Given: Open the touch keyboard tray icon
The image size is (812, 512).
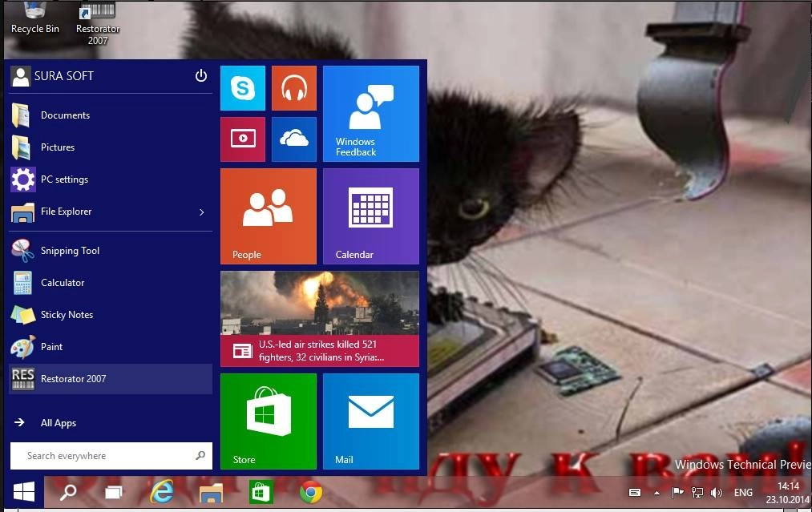Looking at the screenshot, I should [x=635, y=493].
